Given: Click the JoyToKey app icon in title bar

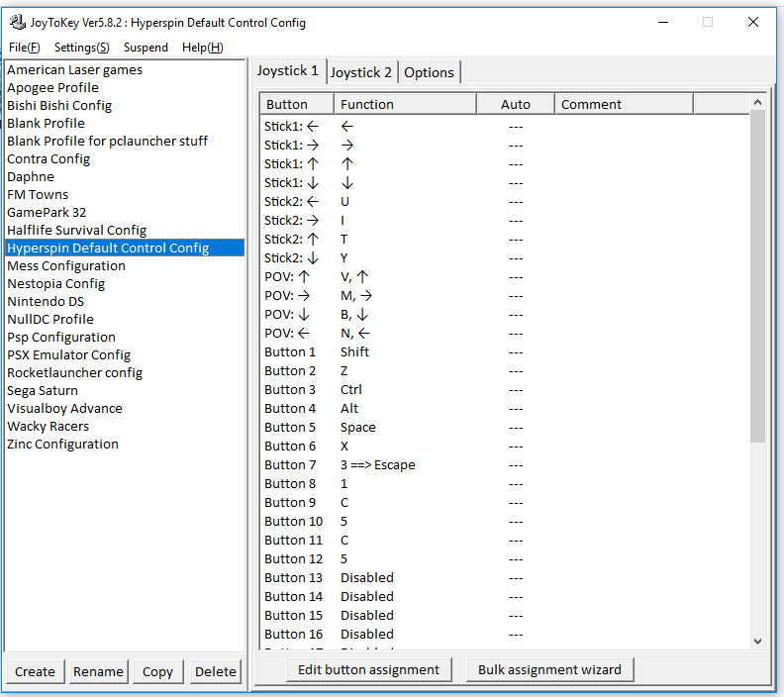Looking at the screenshot, I should pos(18,22).
